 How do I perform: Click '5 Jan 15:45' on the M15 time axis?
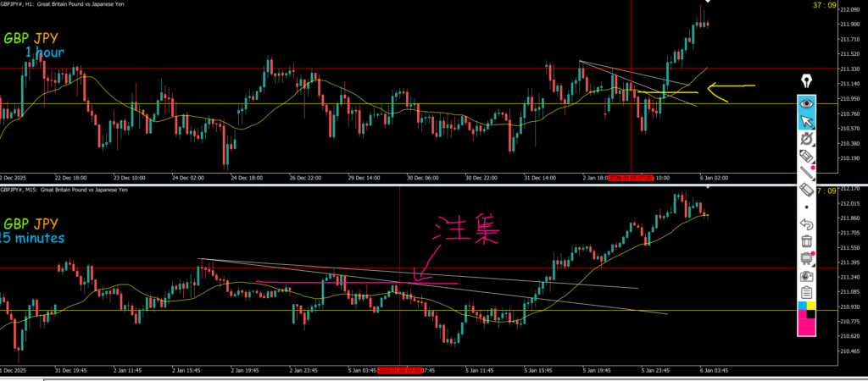(538, 371)
